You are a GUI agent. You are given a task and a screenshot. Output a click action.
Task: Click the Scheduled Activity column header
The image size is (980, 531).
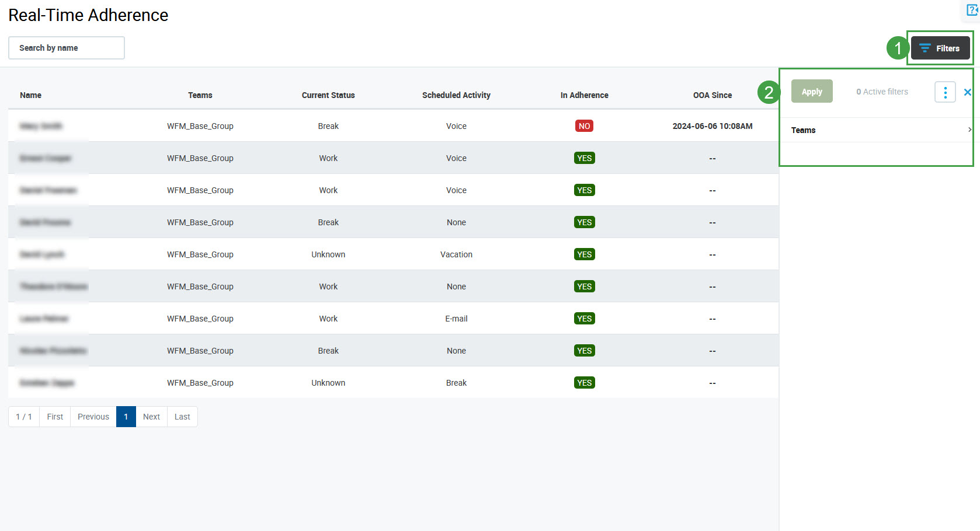click(456, 95)
